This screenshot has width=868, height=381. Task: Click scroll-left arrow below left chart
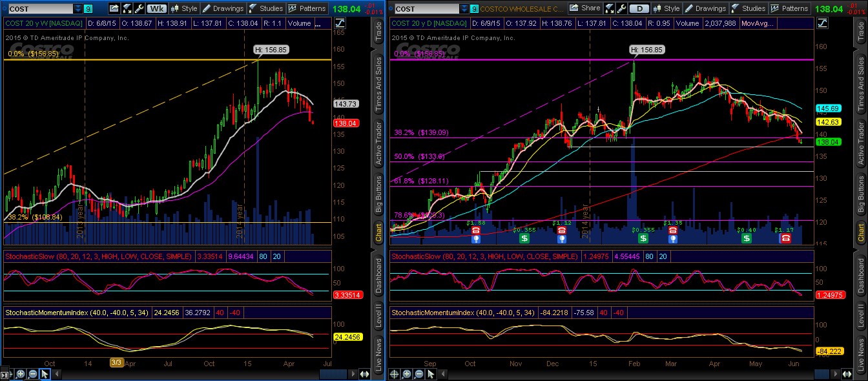57,374
